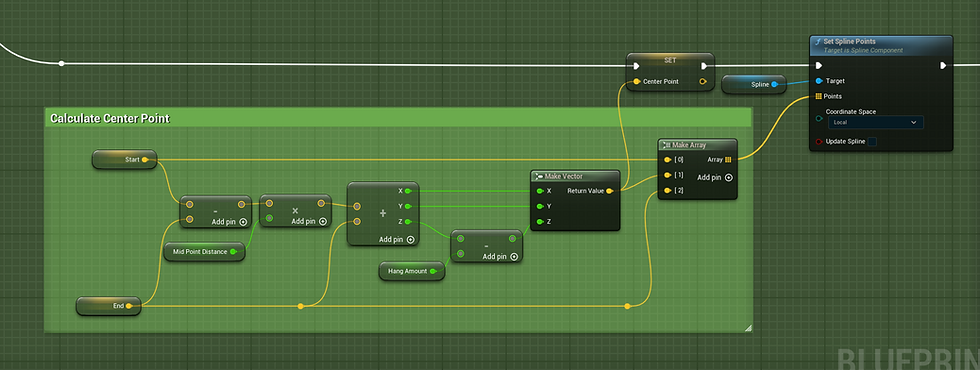Click the Mid Point Distance output pin
This screenshot has width=980, height=370.
[x=233, y=252]
